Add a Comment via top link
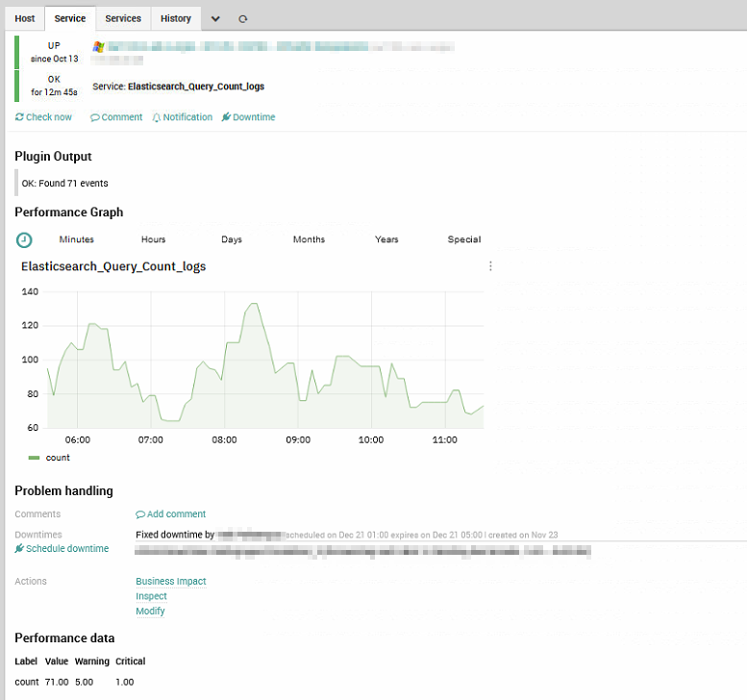The width and height of the screenshot is (747, 700). [x=116, y=117]
